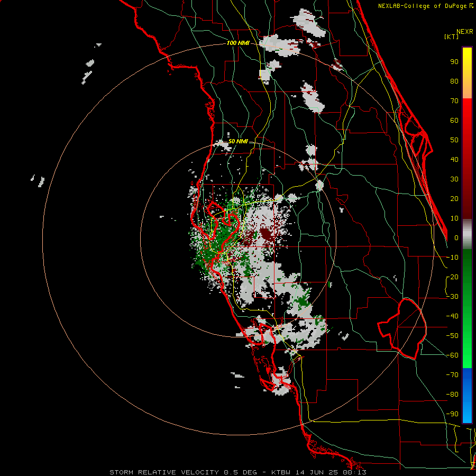The height and width of the screenshot is (476, 476).
Task: Click the -80 scale label
Action: pos(452,395)
